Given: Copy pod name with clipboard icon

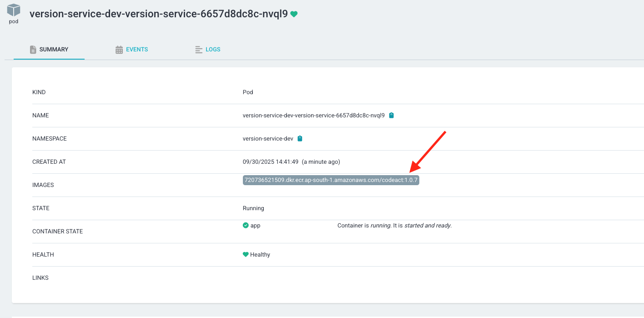Looking at the screenshot, I should point(392,116).
